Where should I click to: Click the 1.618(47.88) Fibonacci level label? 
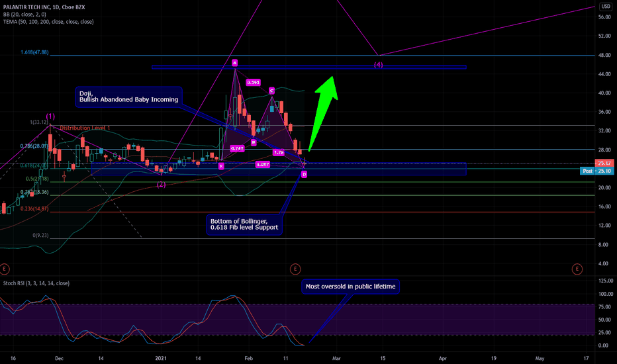tap(34, 52)
